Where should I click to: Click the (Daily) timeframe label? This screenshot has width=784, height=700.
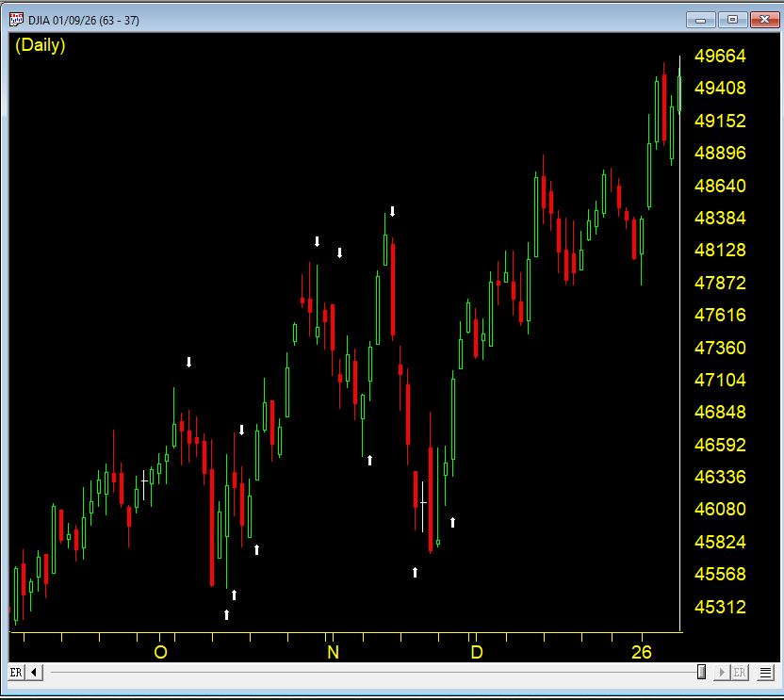(x=41, y=45)
